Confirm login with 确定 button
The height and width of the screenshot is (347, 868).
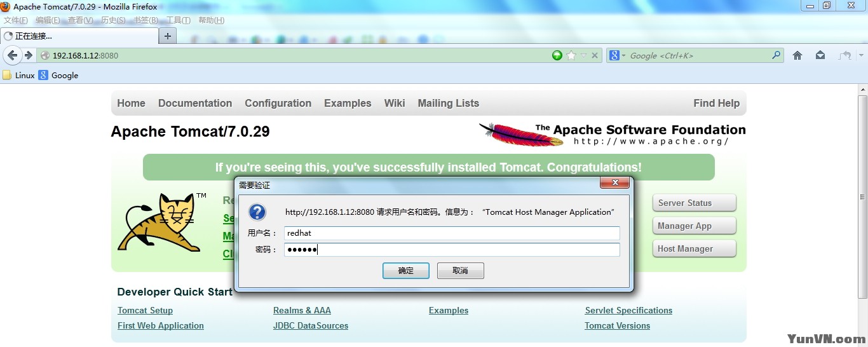(x=406, y=271)
